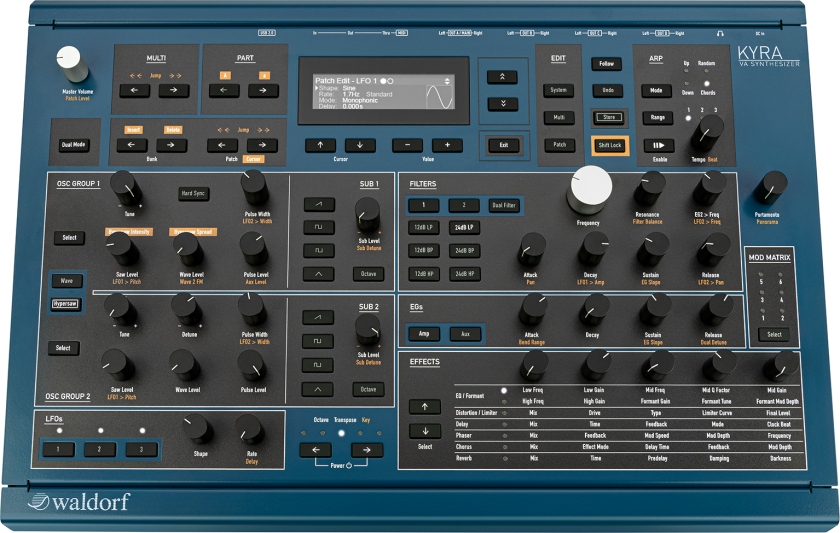The image size is (840, 533).
Task: Select Filter 2 button
Action: (464, 205)
